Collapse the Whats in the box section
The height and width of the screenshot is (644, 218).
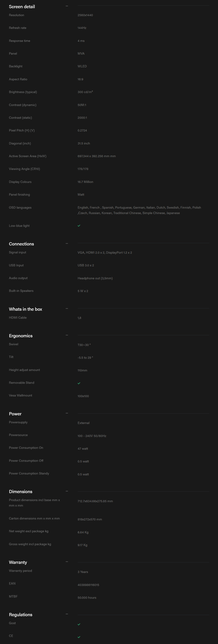click(x=67, y=309)
